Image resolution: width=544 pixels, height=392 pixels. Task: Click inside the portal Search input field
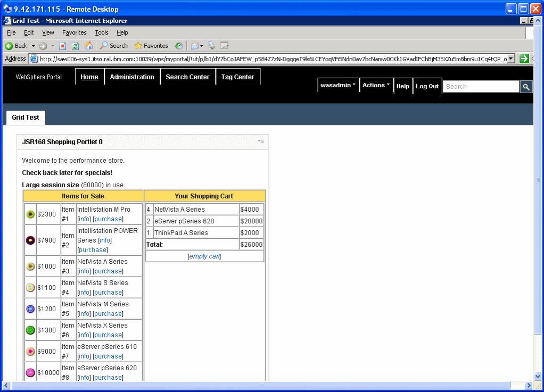(x=481, y=87)
